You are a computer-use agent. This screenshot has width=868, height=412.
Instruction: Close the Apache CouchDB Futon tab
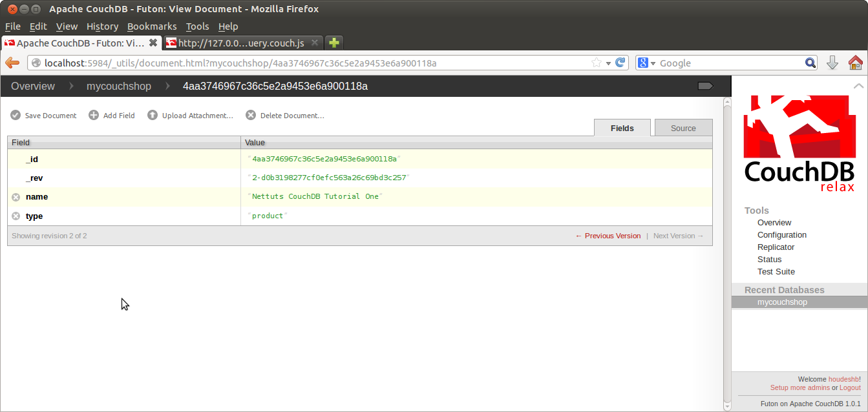pyautogui.click(x=153, y=43)
